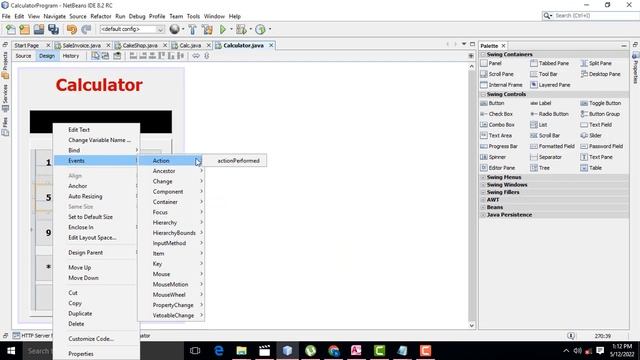Image resolution: width=640 pixels, height=360 pixels.
Task: Choose Customize Code in context menu
Action: click(x=97, y=339)
